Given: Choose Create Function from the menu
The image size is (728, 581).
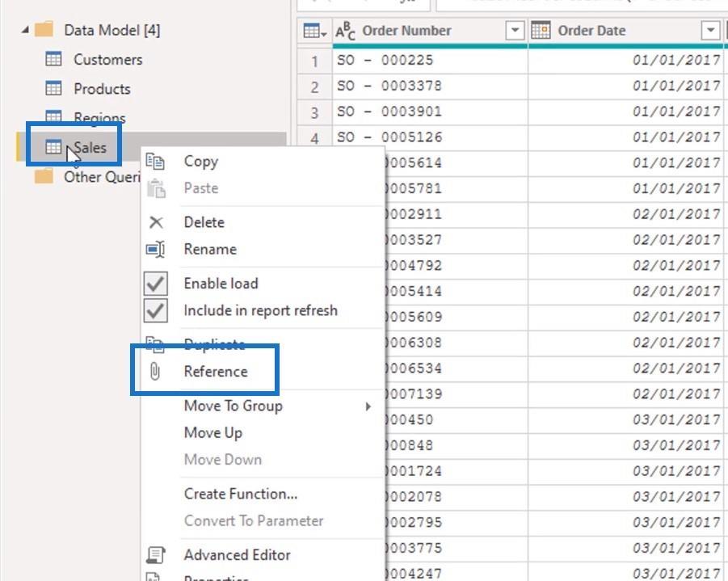Looking at the screenshot, I should click(241, 494).
